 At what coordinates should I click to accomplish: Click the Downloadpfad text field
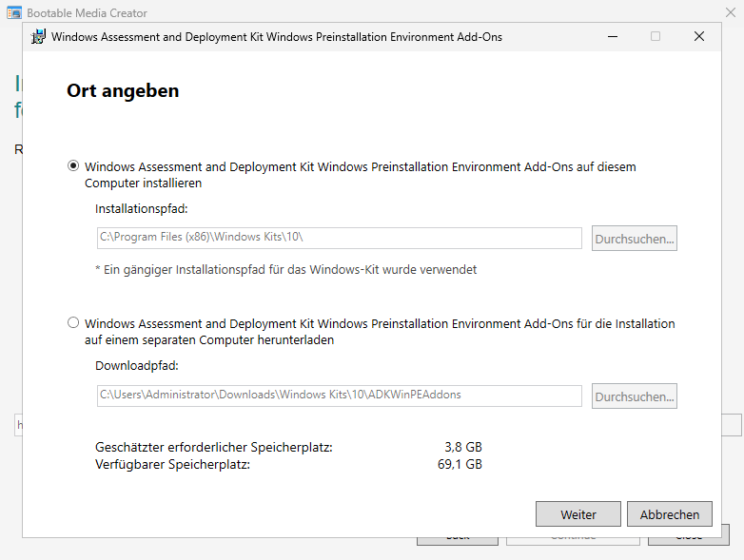click(340, 396)
